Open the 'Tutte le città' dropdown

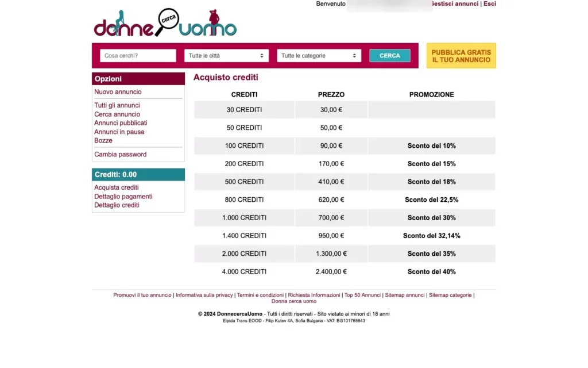pyautogui.click(x=226, y=56)
